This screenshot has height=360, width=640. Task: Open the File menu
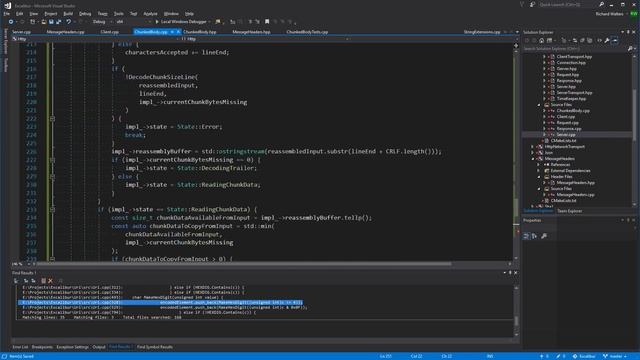[x=7, y=14]
